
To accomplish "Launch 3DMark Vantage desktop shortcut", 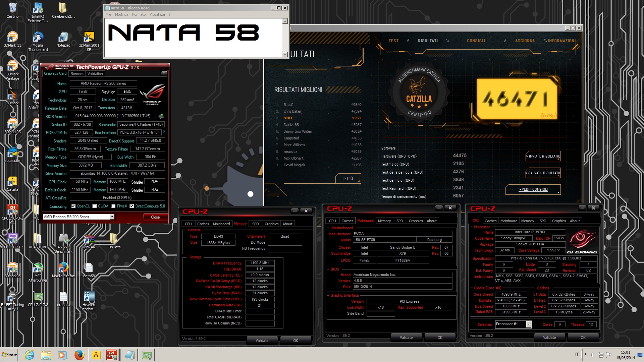I will tap(12, 70).
